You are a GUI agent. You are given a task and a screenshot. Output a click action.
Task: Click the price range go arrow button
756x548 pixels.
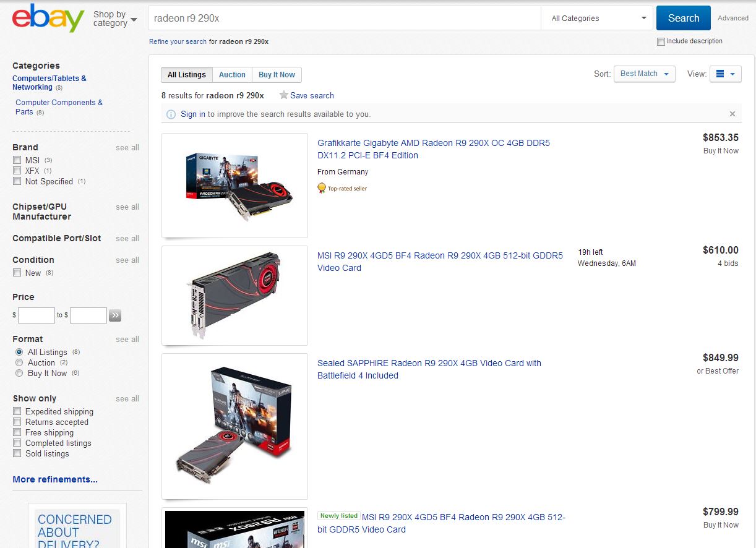tap(115, 315)
